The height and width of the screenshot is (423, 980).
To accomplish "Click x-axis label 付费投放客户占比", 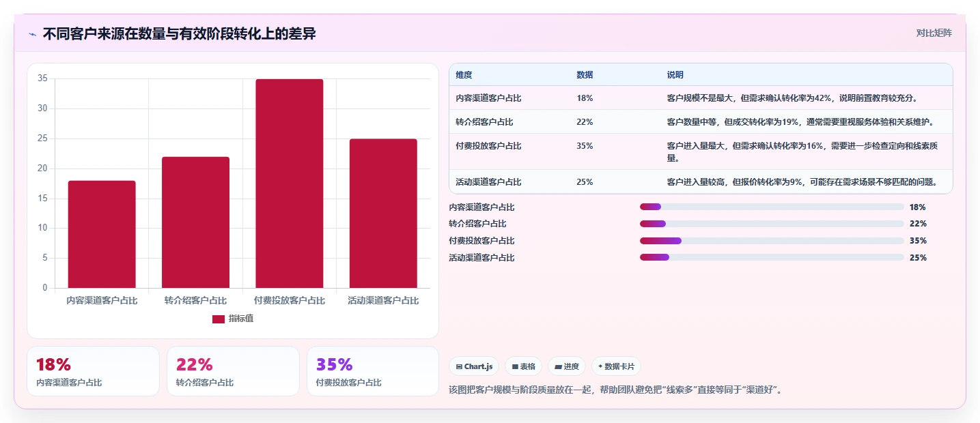I will 290,300.
